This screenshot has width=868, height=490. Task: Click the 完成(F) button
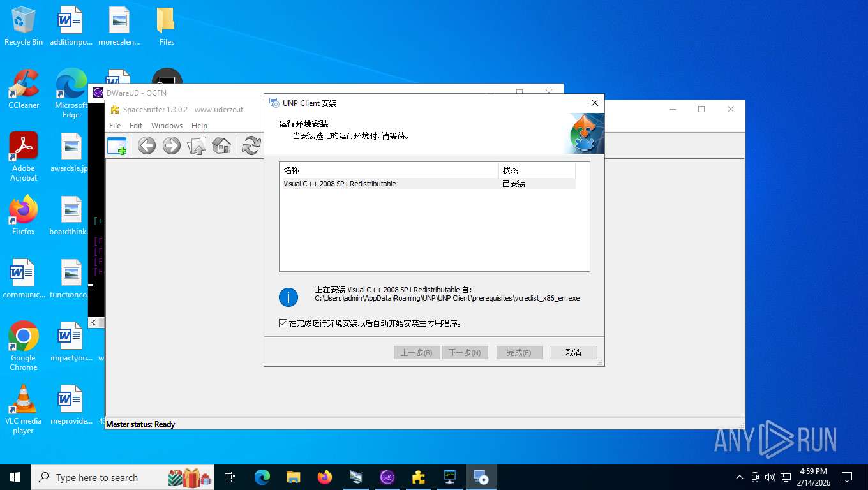[520, 352]
